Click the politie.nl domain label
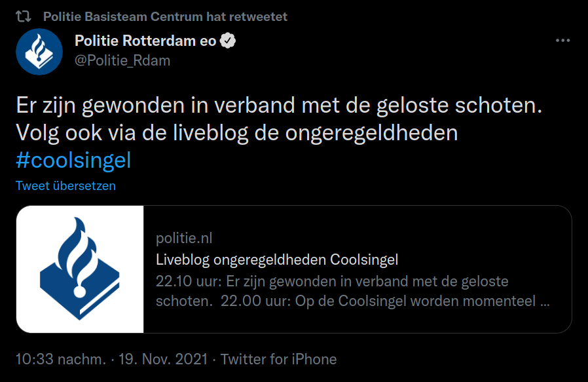Viewport: 588px width, 382px height. (x=184, y=238)
